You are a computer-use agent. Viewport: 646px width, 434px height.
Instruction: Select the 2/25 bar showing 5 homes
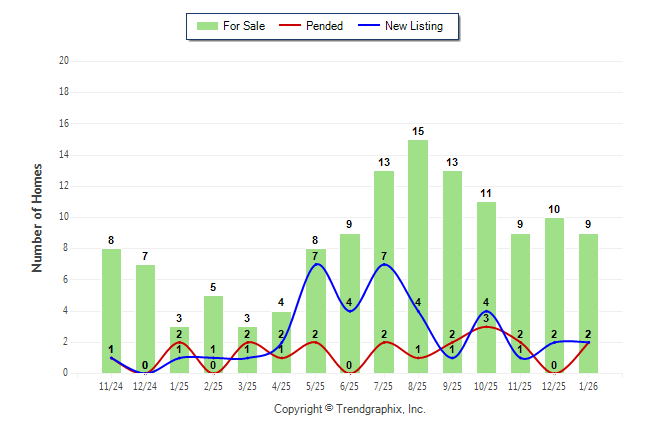coord(214,334)
